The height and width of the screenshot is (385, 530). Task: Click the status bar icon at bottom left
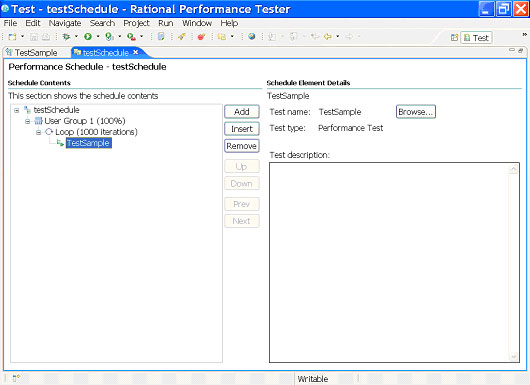(x=16, y=378)
